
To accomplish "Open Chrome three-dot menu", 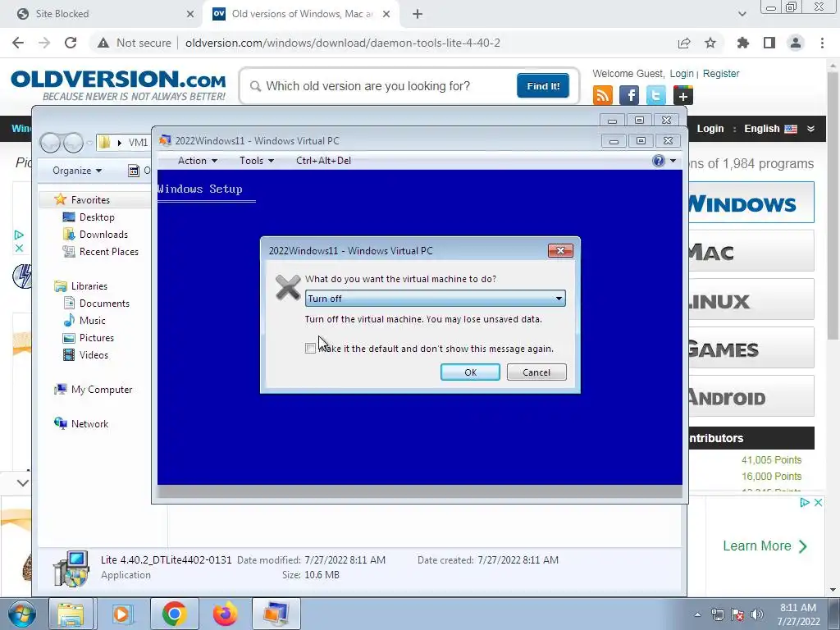I will (822, 43).
